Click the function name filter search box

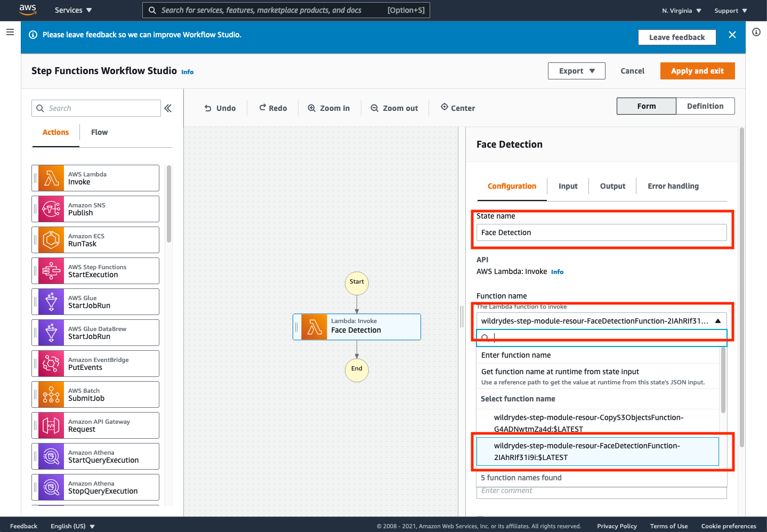(601, 337)
